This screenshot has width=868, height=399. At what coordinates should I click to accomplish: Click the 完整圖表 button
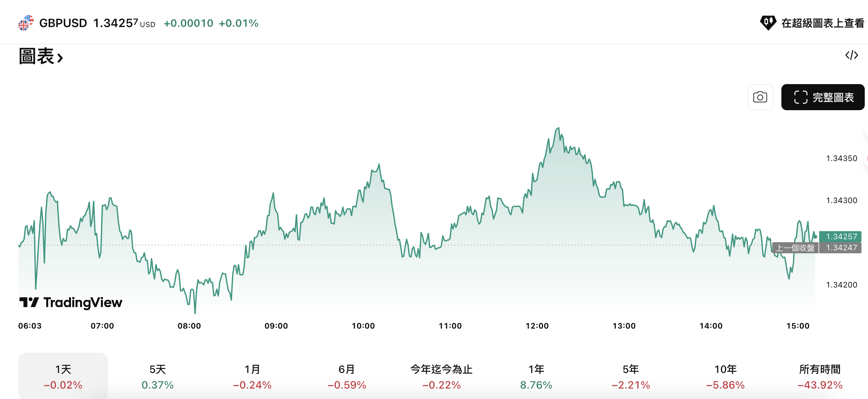pyautogui.click(x=824, y=97)
